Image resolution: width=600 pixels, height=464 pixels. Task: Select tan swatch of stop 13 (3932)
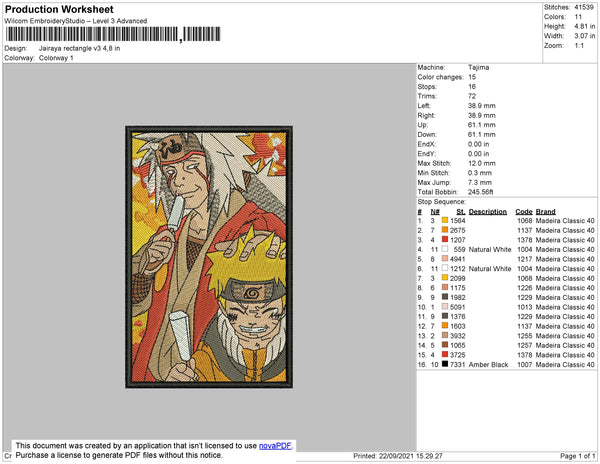(445, 335)
